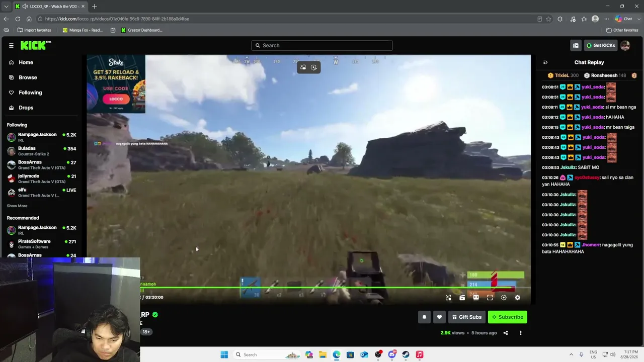
Task: Open Microsoft Store from taskbar
Action: (350, 354)
